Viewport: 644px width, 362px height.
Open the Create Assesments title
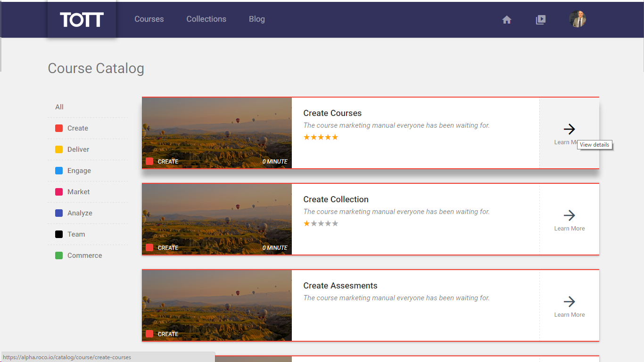pos(340,286)
